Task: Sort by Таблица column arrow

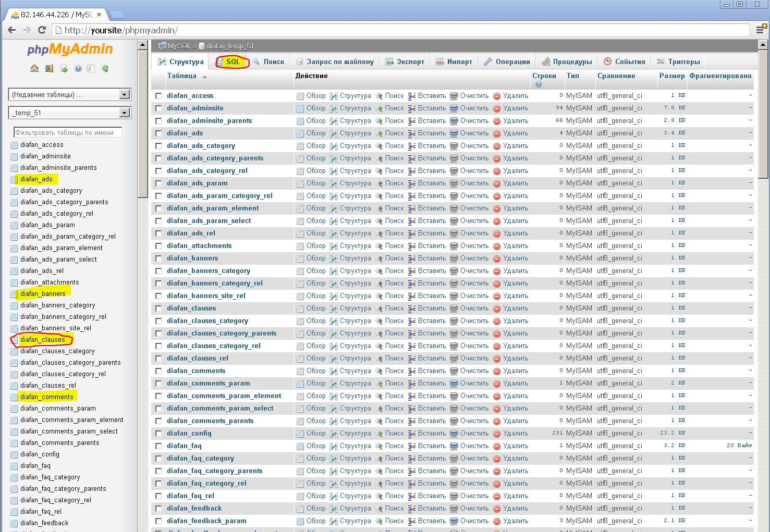Action: 204,77
